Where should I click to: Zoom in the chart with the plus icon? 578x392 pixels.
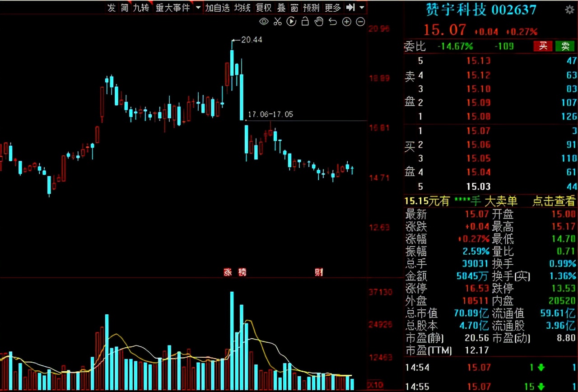[346, 22]
